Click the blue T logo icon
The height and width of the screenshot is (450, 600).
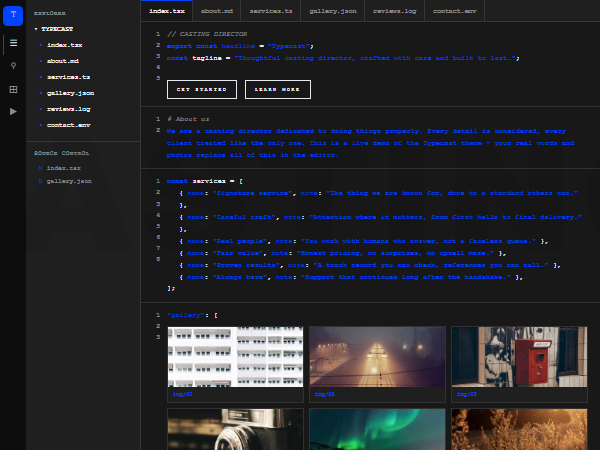pos(13,16)
